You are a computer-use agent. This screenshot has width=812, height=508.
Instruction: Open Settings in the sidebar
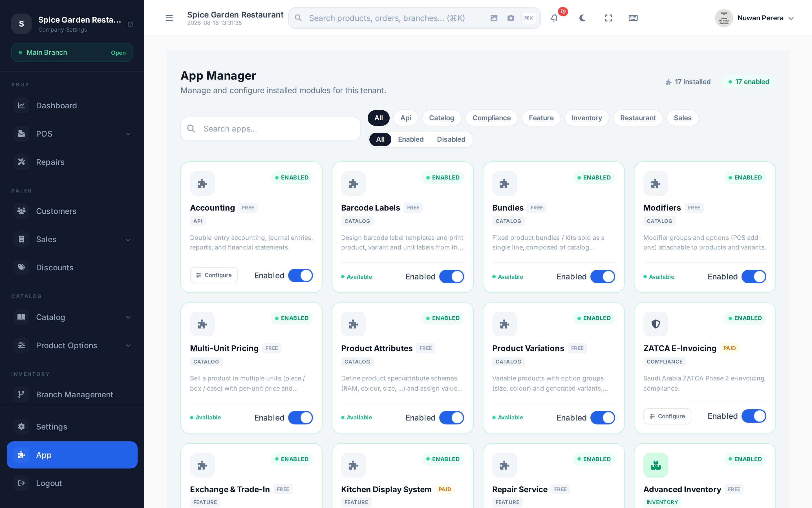point(72,427)
